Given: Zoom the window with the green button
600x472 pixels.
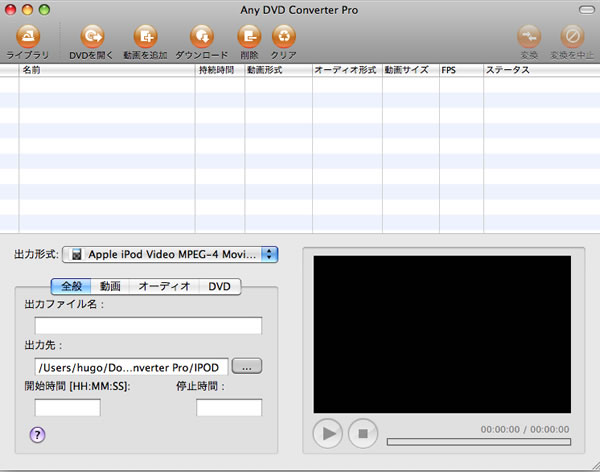Looking at the screenshot, I should 44,10.
